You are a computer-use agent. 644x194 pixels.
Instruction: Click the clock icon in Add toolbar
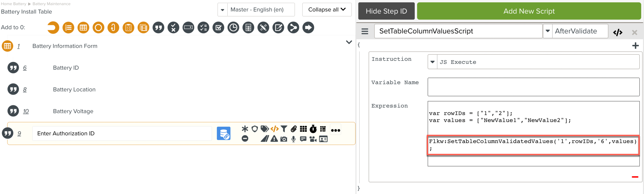coord(233,27)
